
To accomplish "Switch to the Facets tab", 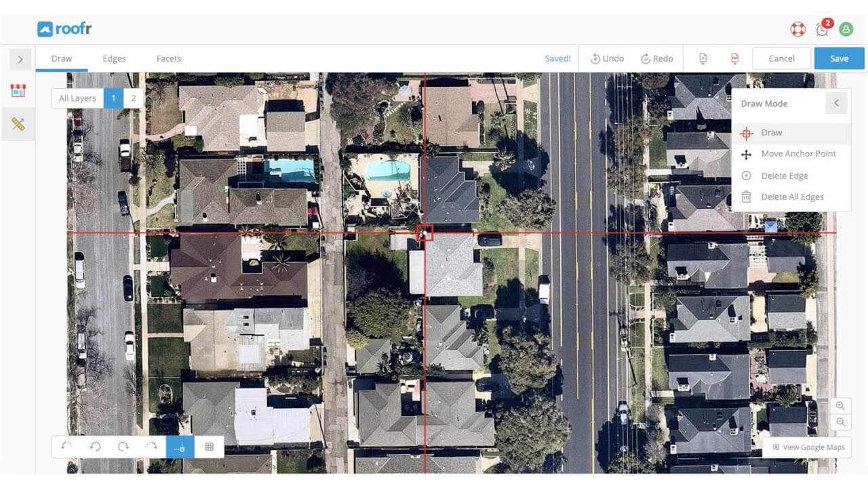I will (169, 58).
